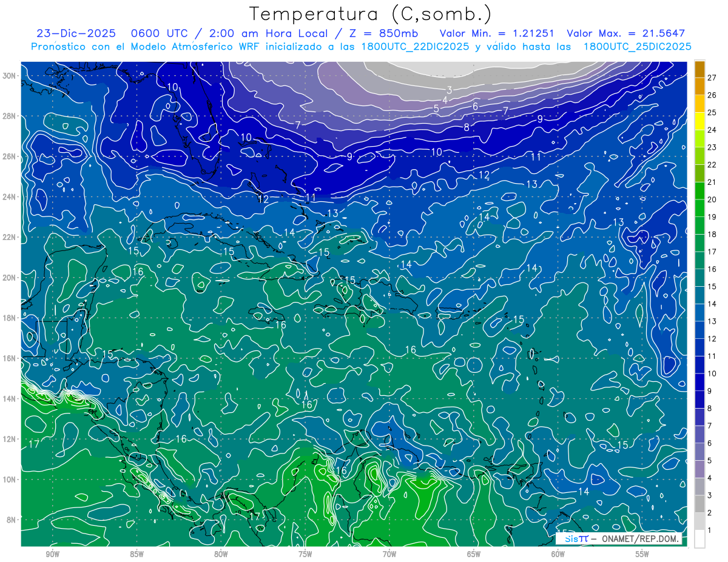Click the 65W longitude axis label
This screenshot has width=728, height=562.
point(474,554)
